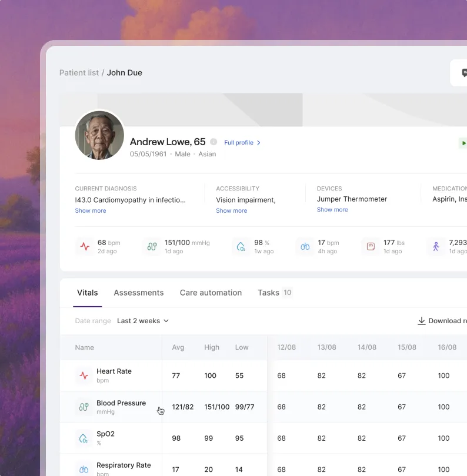Select the 12/08 date column header
Image resolution: width=467 pixels, height=476 pixels.
pyautogui.click(x=286, y=347)
